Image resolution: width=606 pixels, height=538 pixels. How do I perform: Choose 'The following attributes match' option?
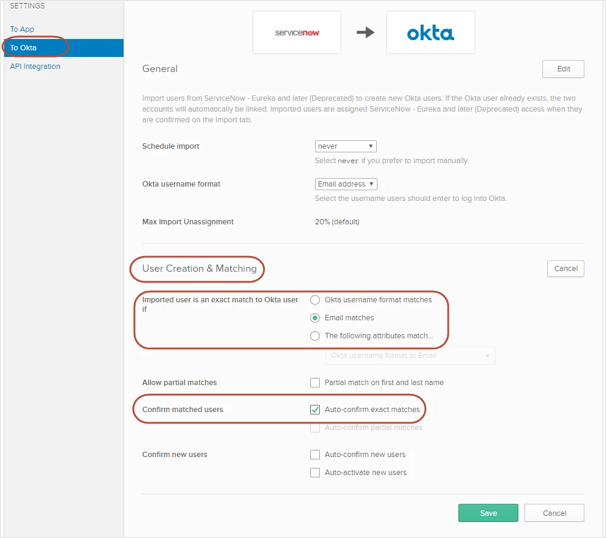point(316,335)
